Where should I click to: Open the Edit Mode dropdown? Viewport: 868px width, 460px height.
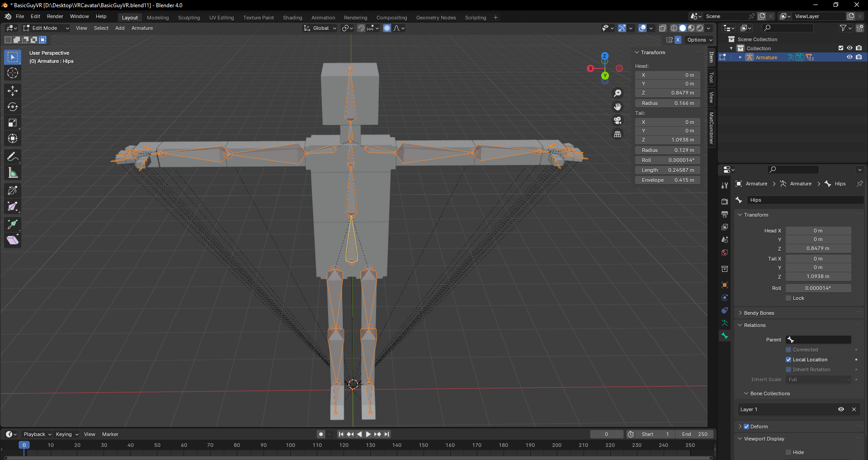(x=46, y=28)
